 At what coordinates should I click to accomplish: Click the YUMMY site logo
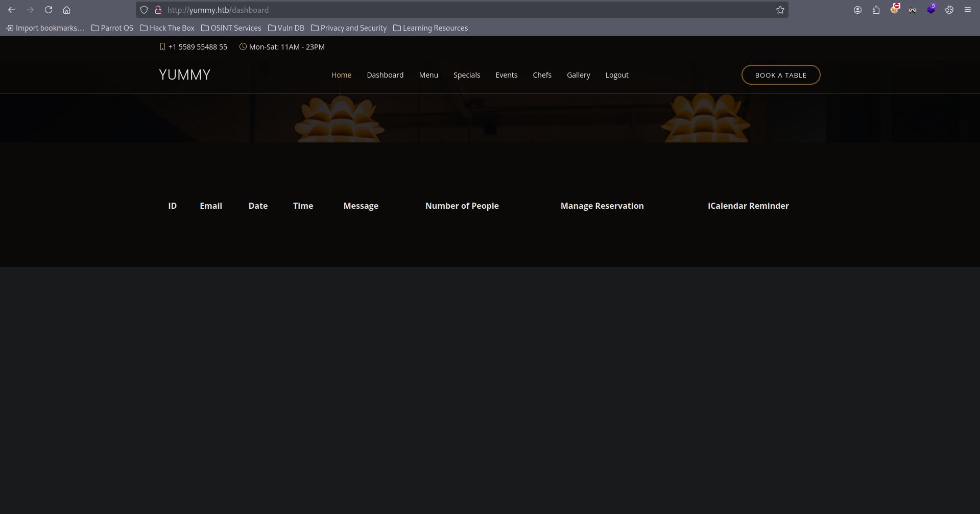coord(184,75)
